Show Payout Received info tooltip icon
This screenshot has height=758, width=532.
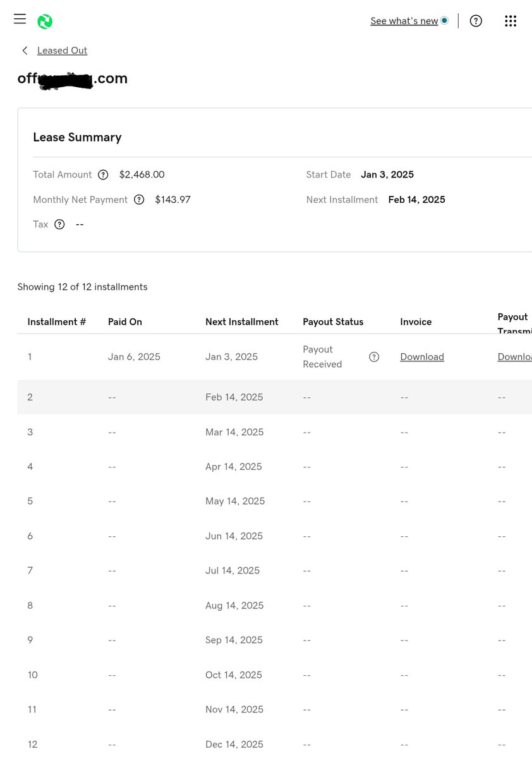[374, 357]
